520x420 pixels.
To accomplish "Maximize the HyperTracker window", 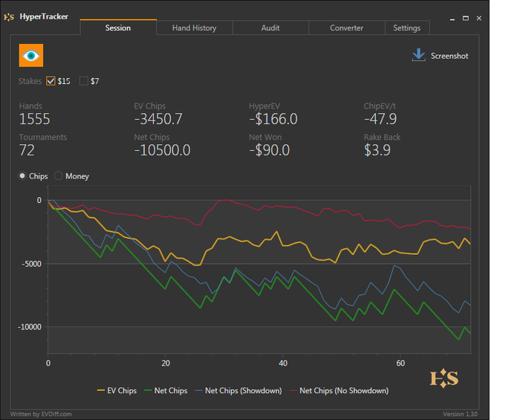I will pos(466,17).
